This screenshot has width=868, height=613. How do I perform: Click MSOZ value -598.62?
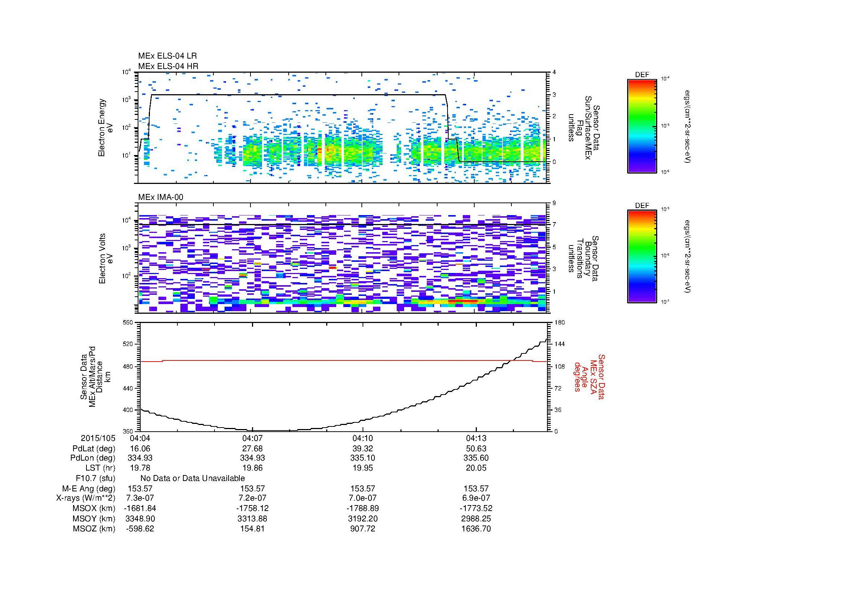[x=140, y=529]
